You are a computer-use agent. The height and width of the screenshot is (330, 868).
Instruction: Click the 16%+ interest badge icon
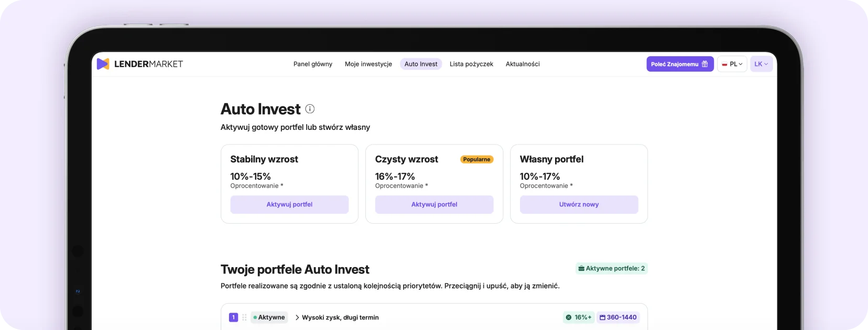click(569, 317)
